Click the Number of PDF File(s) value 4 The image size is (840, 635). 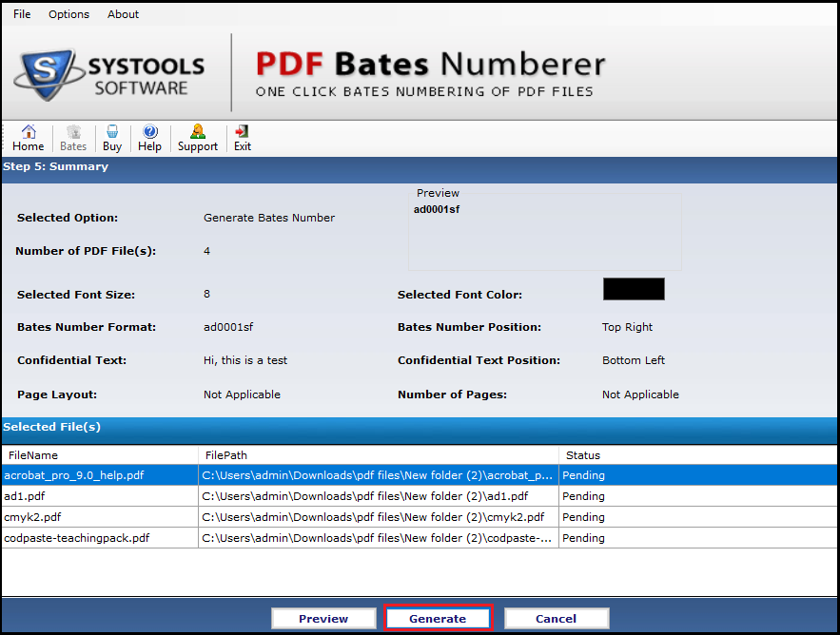(206, 251)
